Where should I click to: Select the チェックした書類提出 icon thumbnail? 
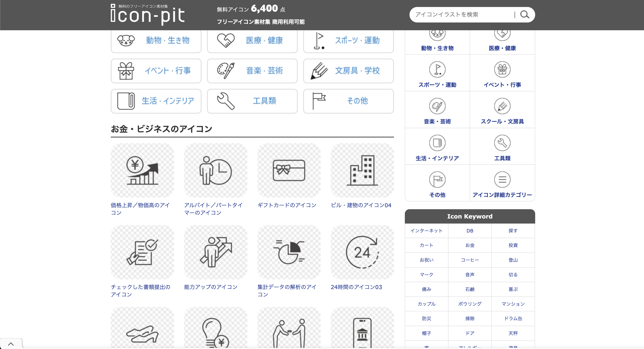point(142,252)
